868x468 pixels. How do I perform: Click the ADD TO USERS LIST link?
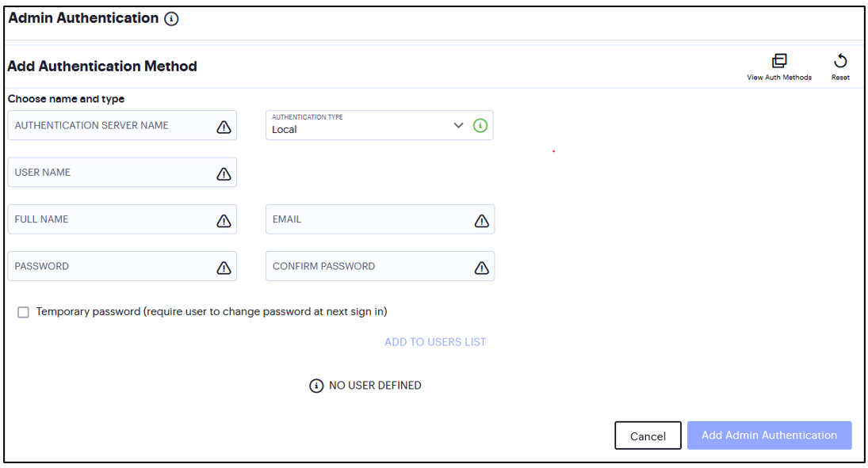pos(435,341)
